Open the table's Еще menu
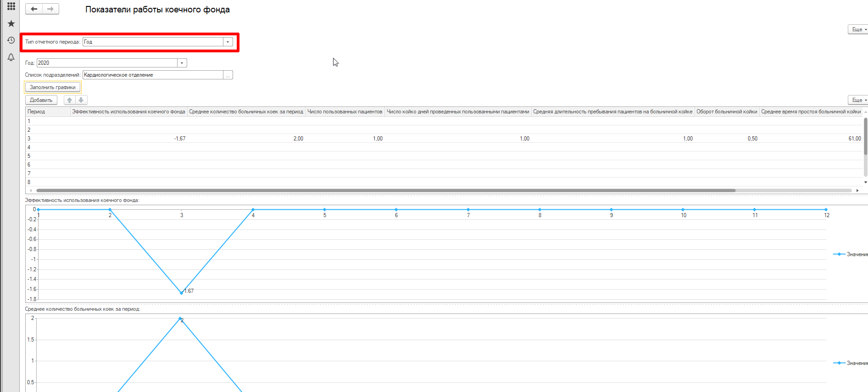This screenshot has height=392, width=868. click(858, 100)
